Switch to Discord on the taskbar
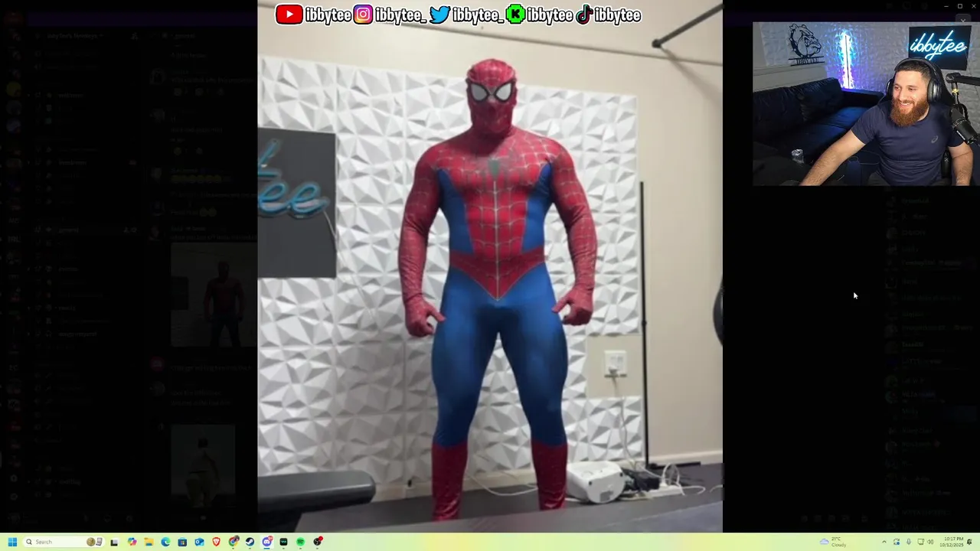This screenshot has width=980, height=551. [266, 542]
